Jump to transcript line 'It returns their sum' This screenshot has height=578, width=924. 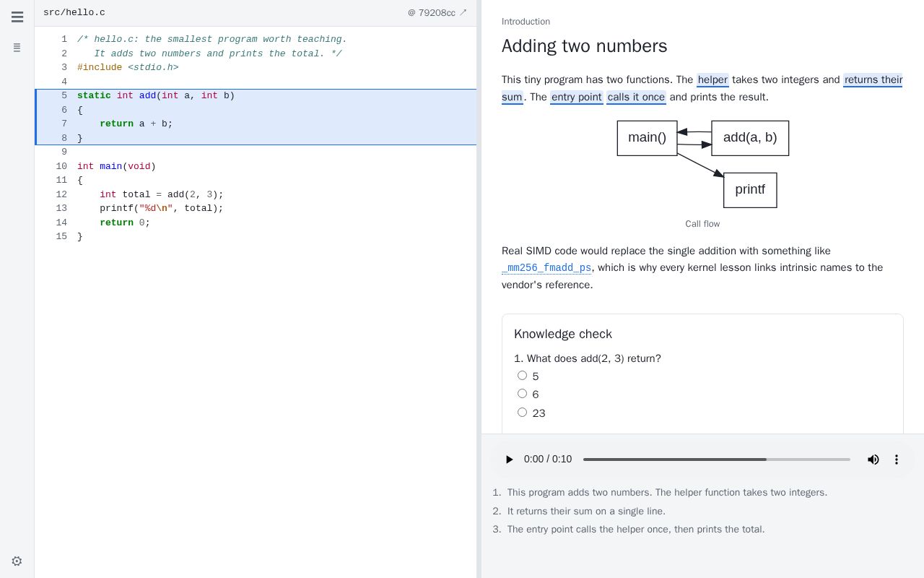[586, 511]
